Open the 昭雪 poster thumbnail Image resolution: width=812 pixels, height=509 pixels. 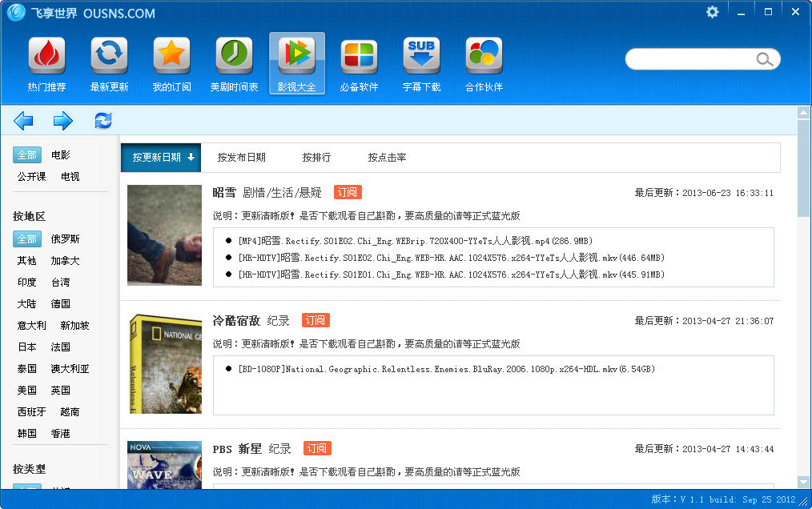[164, 235]
